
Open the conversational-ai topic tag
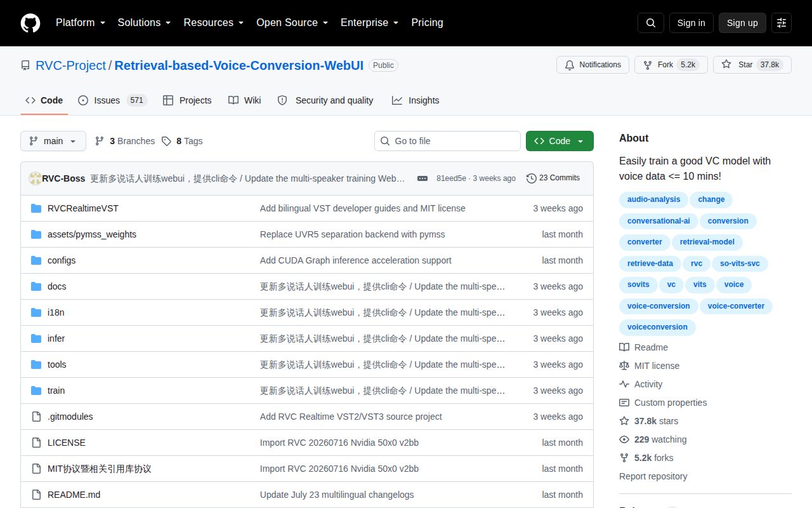(658, 221)
